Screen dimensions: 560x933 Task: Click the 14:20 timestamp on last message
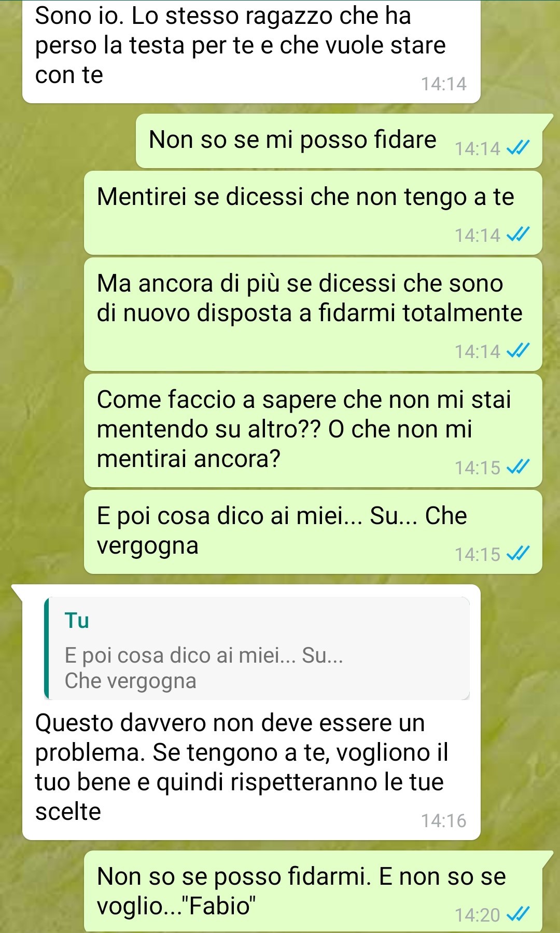pyautogui.click(x=478, y=915)
